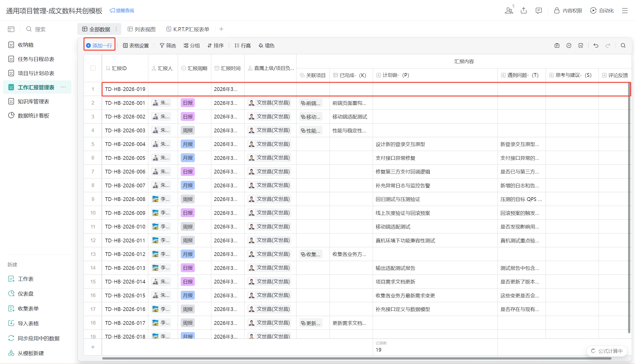635x364 pixels.
Task: Open the comments icon in header
Action: click(x=539, y=10)
